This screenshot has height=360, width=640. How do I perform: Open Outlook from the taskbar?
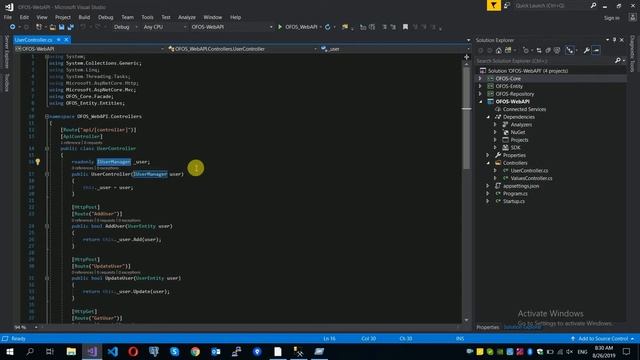(x=216, y=351)
